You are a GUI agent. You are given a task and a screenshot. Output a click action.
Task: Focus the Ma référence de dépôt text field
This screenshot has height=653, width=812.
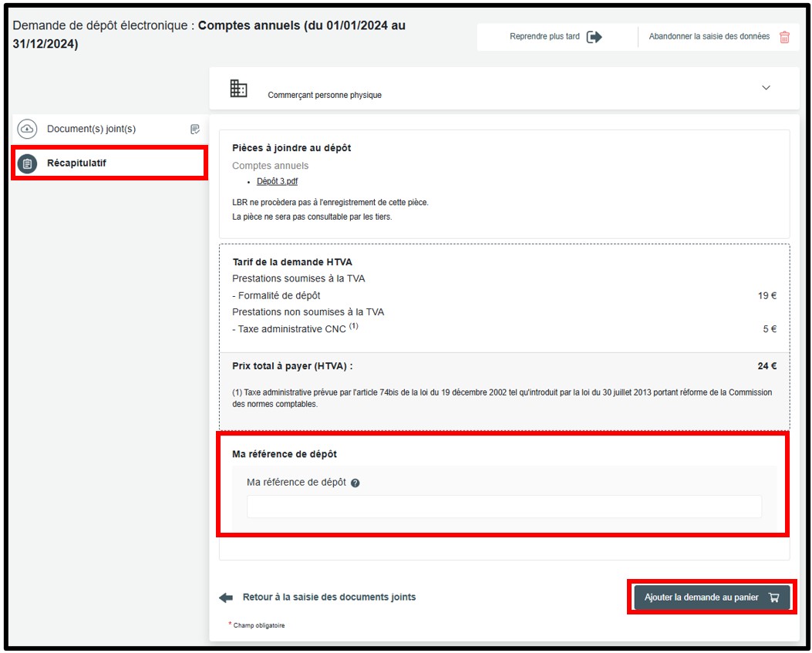[504, 507]
